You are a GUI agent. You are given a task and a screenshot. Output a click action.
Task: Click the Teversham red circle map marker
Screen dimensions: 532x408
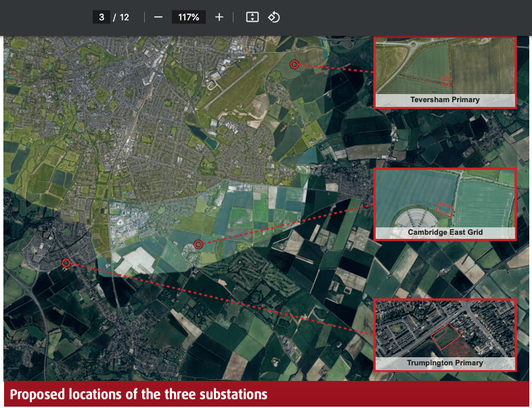pos(294,64)
